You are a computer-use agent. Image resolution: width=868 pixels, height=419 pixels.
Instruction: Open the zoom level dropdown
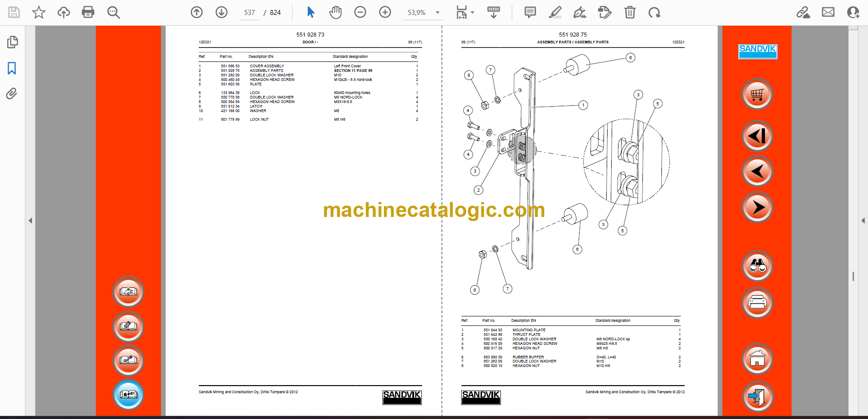click(x=438, y=13)
